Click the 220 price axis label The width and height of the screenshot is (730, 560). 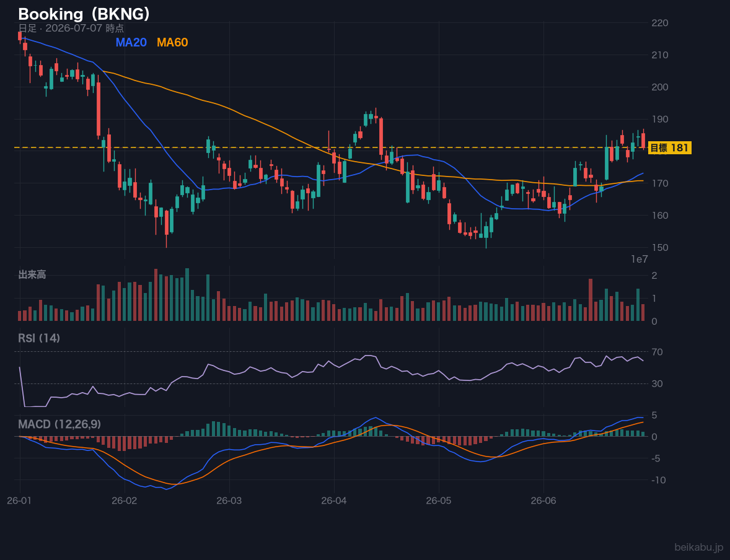pos(660,23)
